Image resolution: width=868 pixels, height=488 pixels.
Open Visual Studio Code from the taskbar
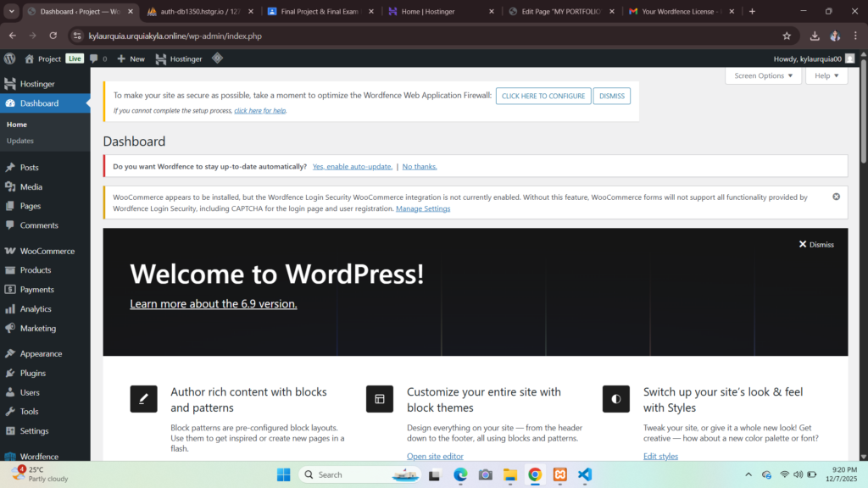585,474
